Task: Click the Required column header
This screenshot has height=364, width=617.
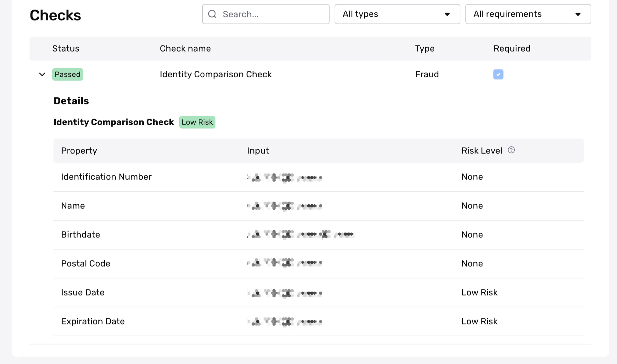Action: click(512, 49)
